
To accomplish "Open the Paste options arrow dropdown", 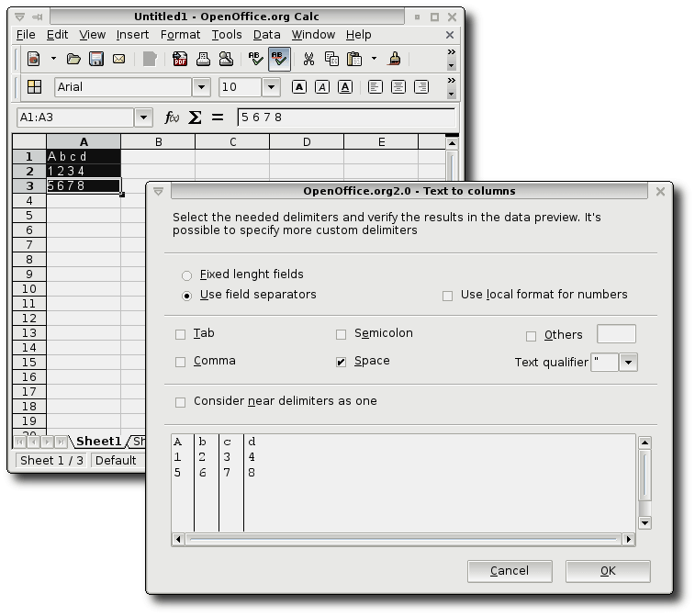I will click(x=374, y=58).
